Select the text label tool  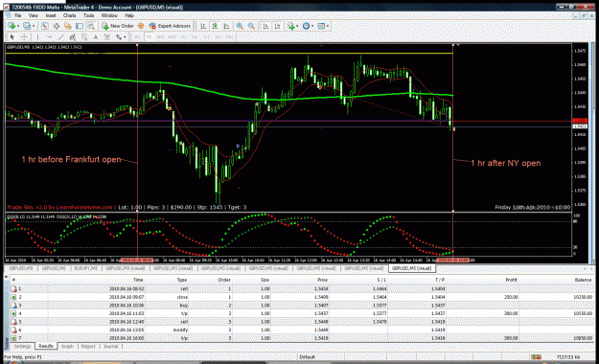click(107, 37)
